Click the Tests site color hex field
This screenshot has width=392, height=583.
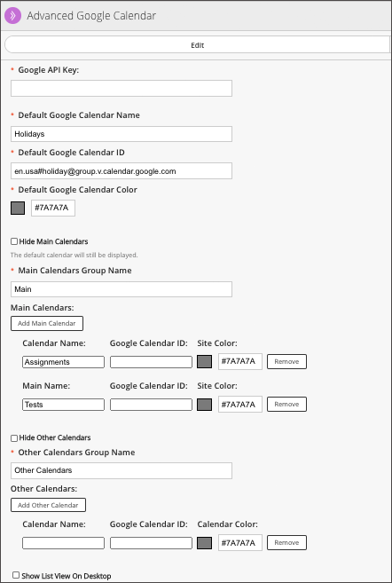pos(240,404)
